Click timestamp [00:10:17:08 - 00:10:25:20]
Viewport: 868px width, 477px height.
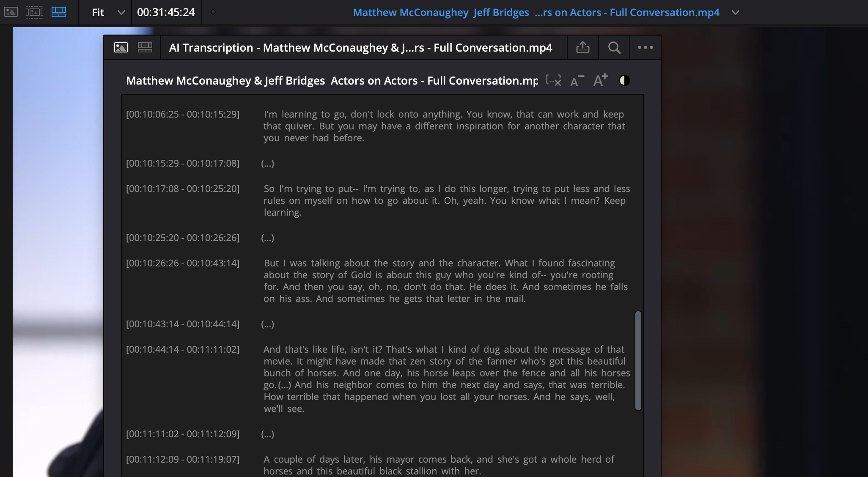tap(183, 189)
